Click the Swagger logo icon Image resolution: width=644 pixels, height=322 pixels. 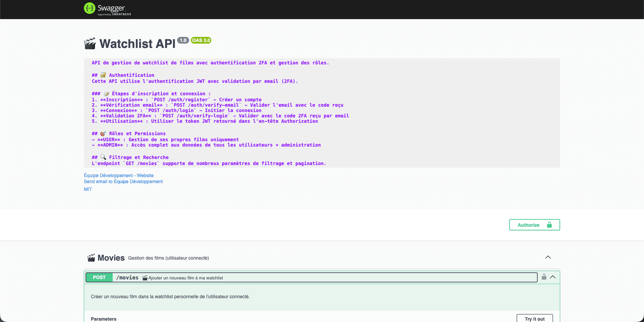pos(89,8)
